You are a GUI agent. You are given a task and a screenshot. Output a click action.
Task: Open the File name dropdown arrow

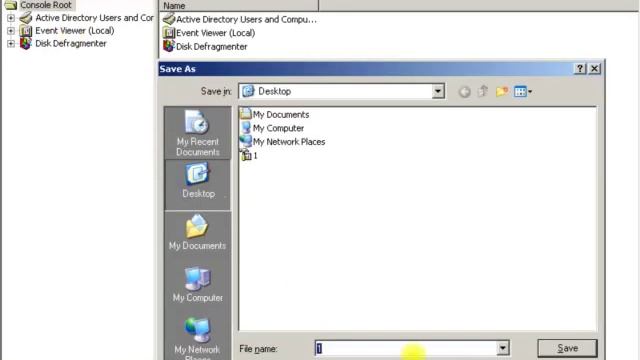[x=503, y=348]
